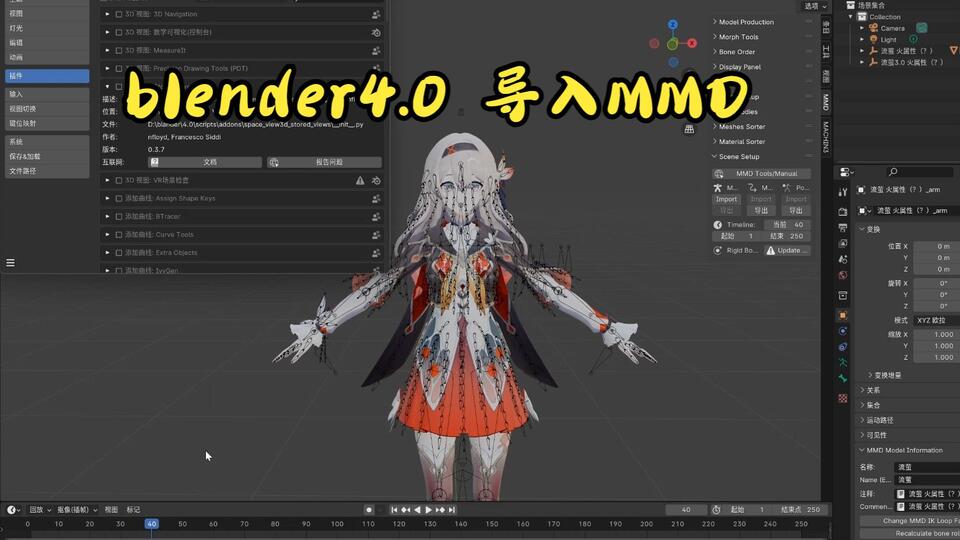The width and height of the screenshot is (960, 540).
Task: Open the View Layer properties tab icon
Action: (x=842, y=244)
